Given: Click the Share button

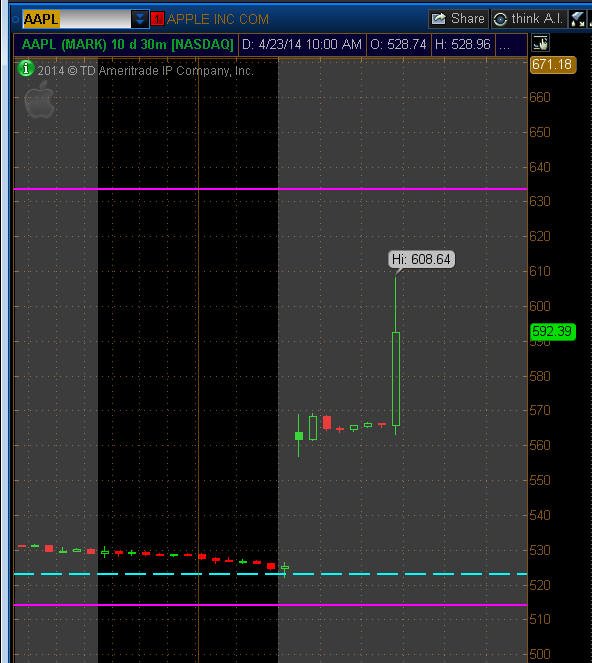Looking at the screenshot, I should 458,19.
